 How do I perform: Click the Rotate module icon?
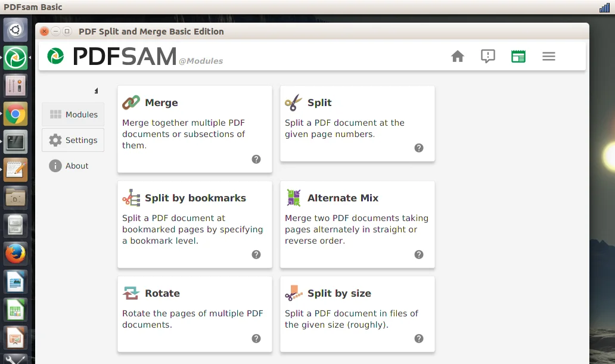pyautogui.click(x=131, y=293)
